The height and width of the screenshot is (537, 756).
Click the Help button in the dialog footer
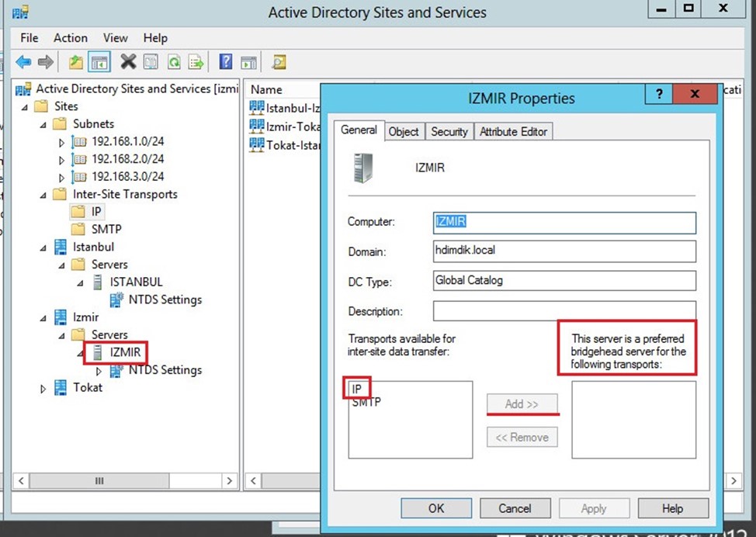673,508
